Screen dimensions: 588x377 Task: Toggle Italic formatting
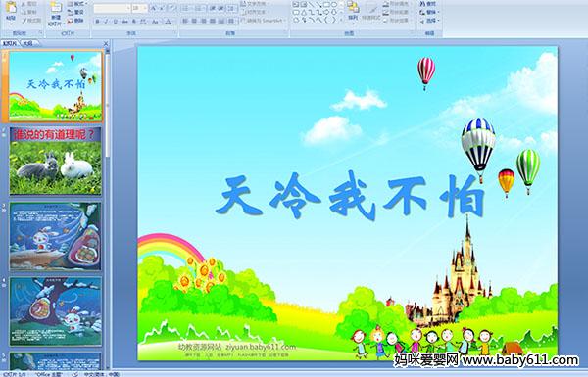click(x=106, y=22)
